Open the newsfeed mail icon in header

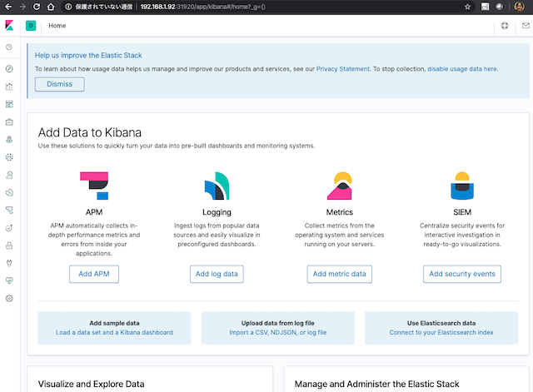[526, 26]
